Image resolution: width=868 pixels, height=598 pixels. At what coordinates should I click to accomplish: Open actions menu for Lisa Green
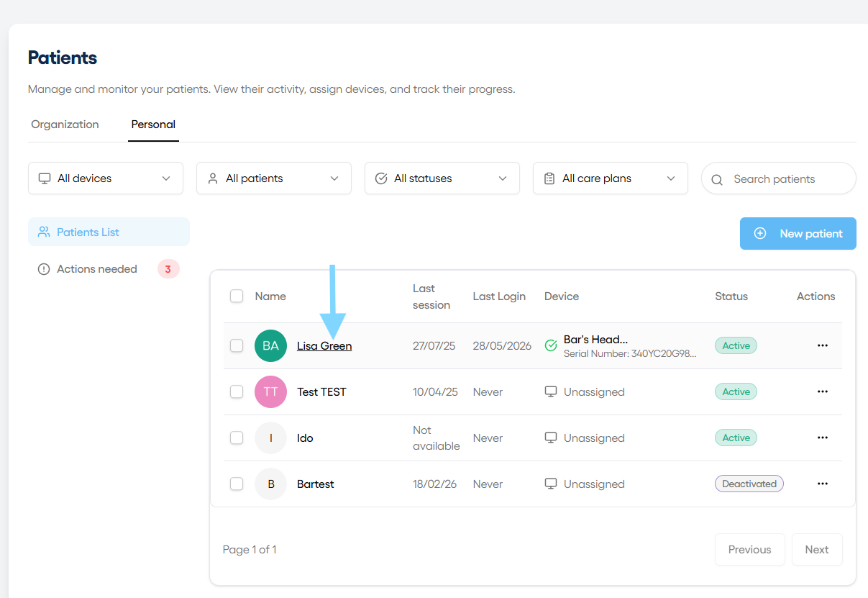[x=823, y=345]
